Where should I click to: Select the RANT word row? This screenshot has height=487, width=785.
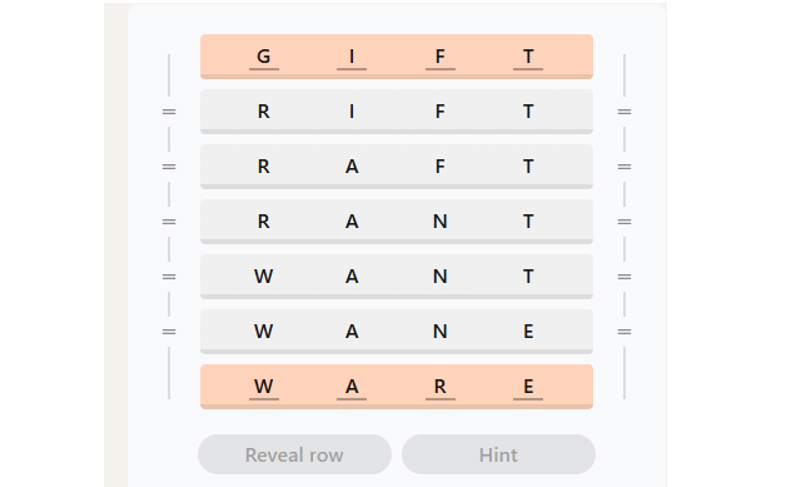pos(397,222)
